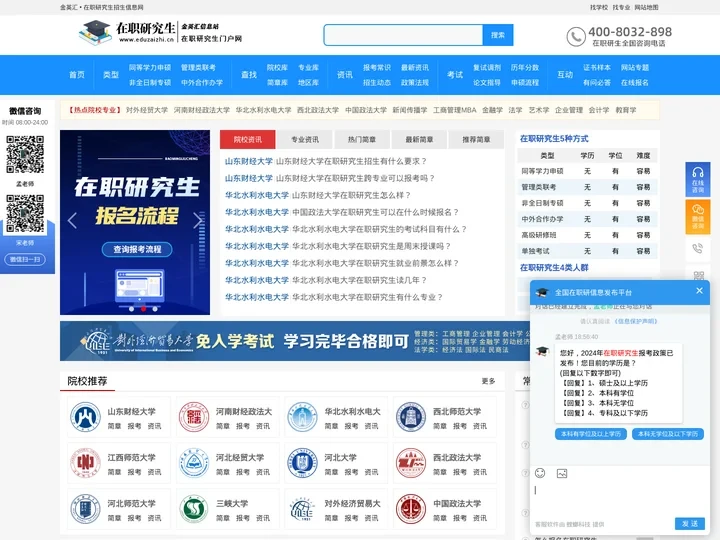
Task: Open the 在线咨询 headset sidebar button
Action: pos(698,180)
